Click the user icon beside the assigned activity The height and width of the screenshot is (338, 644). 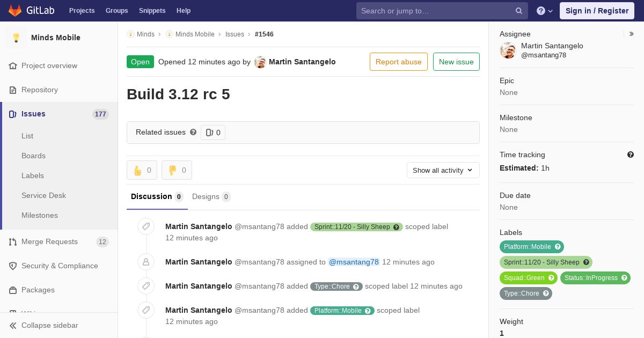[x=146, y=262]
